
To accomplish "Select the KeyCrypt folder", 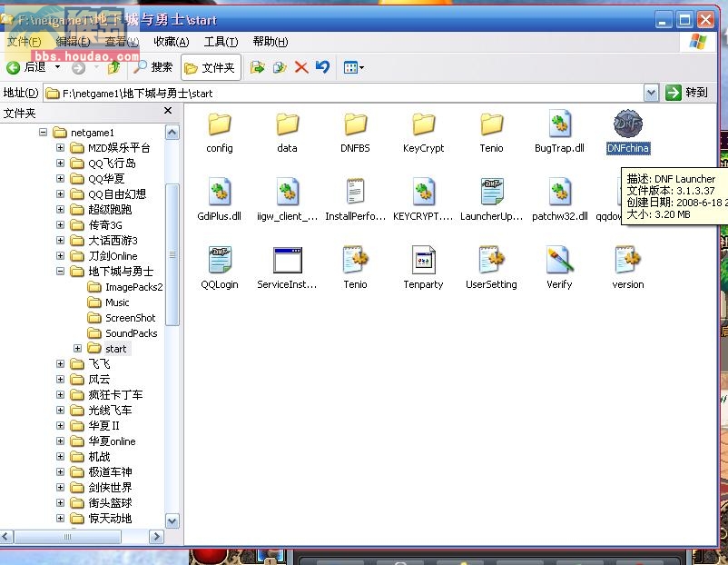I will 423,124.
